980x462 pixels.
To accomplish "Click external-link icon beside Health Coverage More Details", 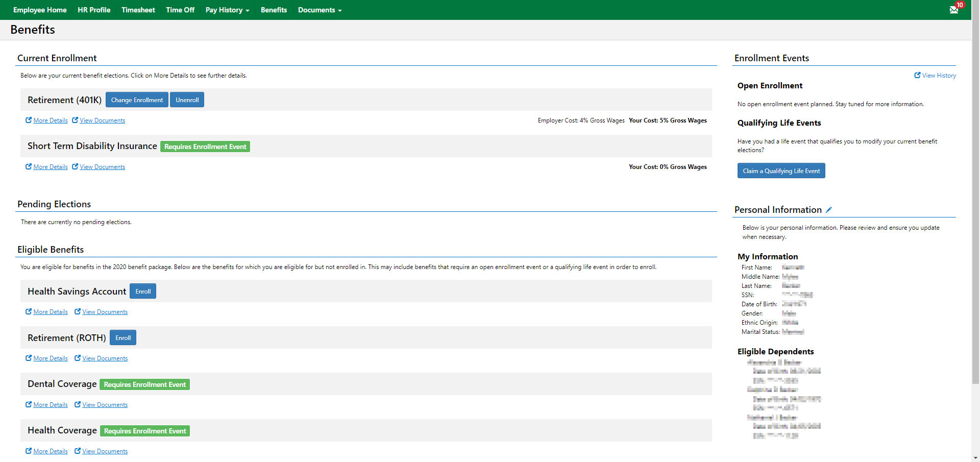I will click(29, 451).
